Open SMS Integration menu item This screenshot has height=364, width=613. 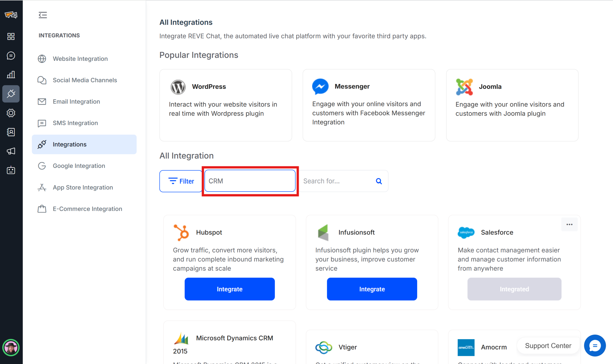click(84, 123)
